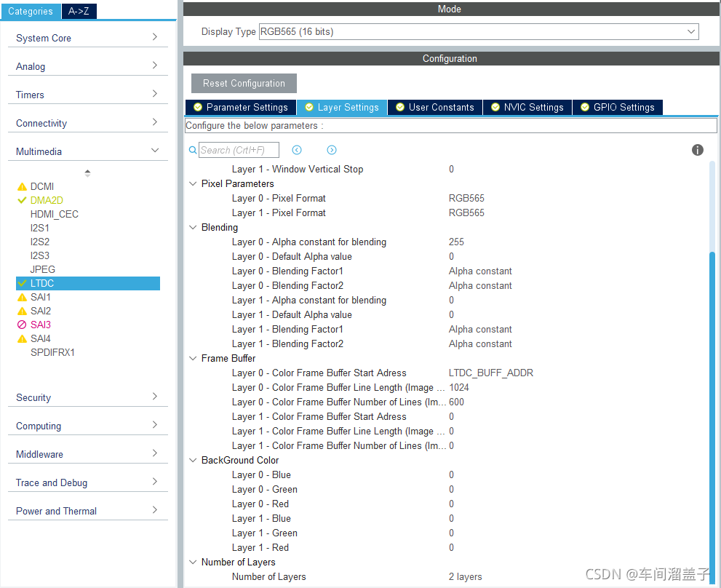Select DCMI peripheral

point(42,187)
